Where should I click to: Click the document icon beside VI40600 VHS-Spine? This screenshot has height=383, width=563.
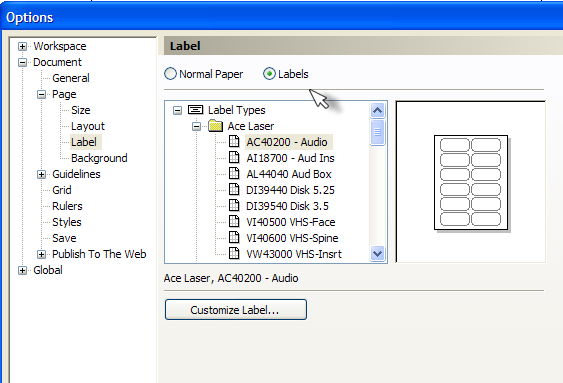pyautogui.click(x=234, y=237)
